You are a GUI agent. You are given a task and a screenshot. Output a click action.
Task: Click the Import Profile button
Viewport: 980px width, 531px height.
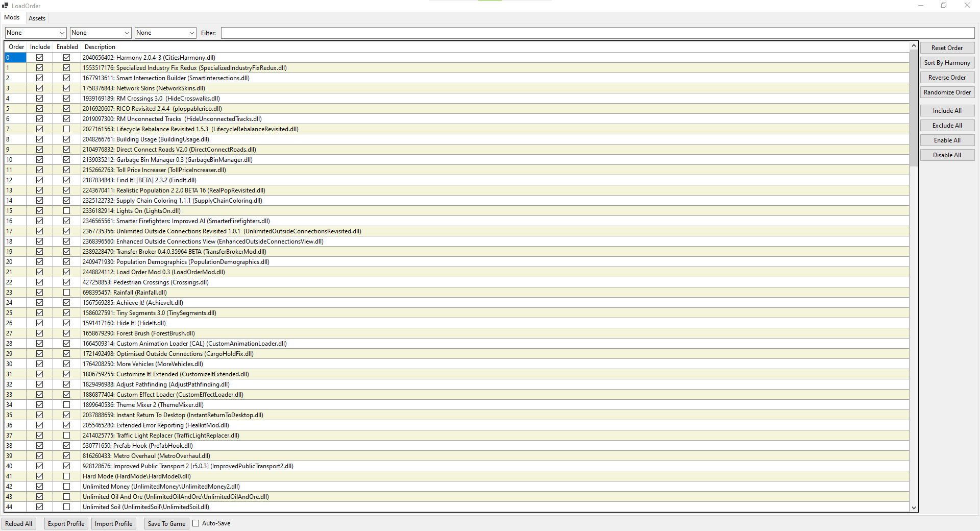(x=113, y=524)
